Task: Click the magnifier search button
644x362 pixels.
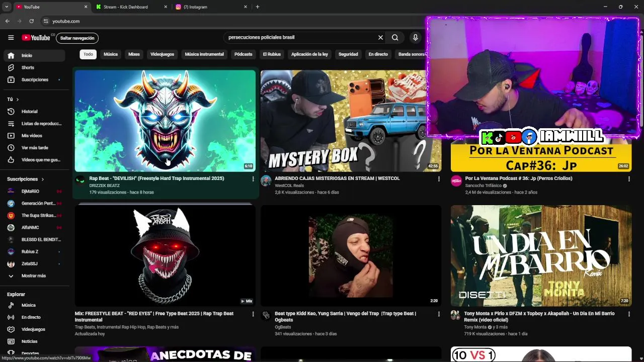Action: tap(395, 37)
